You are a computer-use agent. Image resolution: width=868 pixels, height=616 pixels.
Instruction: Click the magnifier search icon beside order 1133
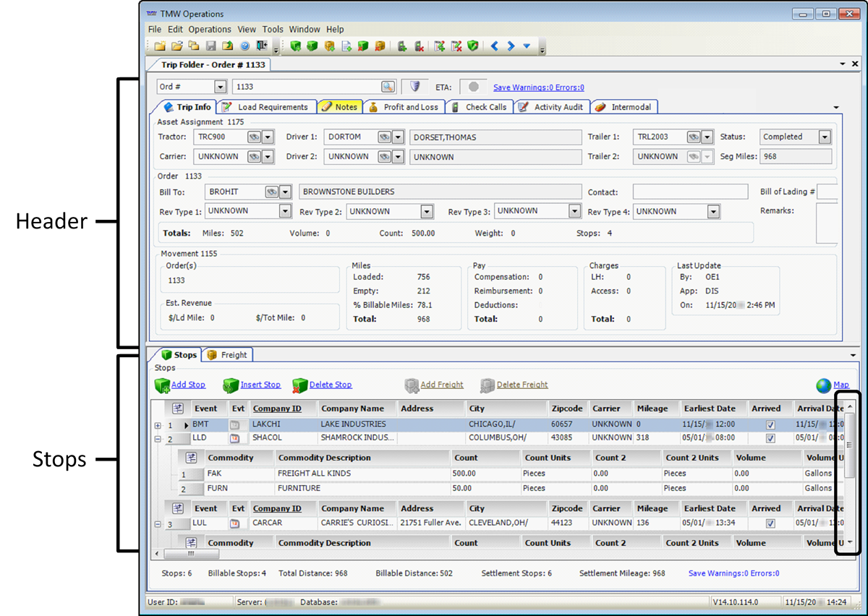[x=388, y=87]
